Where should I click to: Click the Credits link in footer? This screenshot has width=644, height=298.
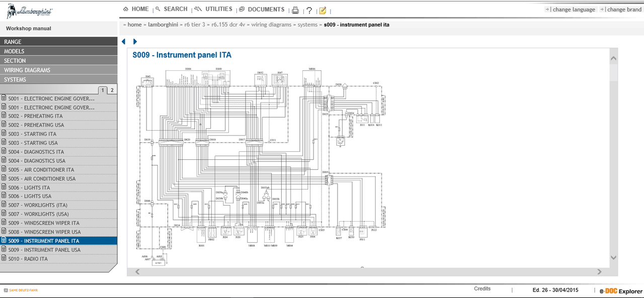pos(482,289)
